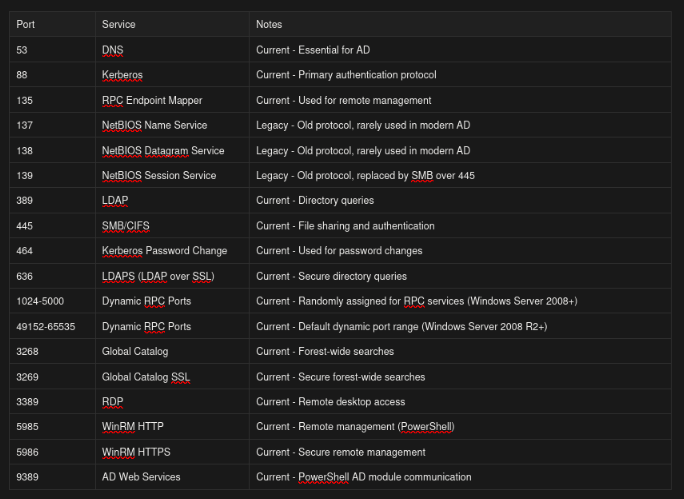The image size is (684, 499).
Task: Click the SMB/CIFS service cell
Action: [x=126, y=226]
